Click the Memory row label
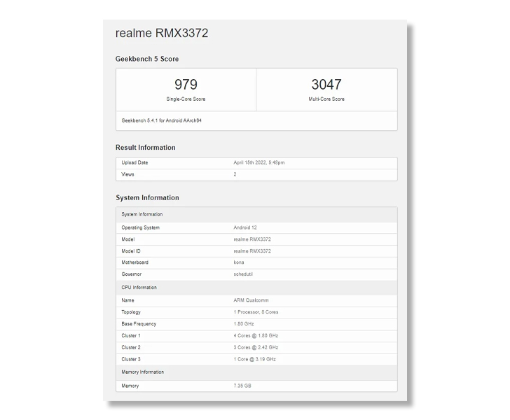The width and height of the screenshot is (510, 420). pos(130,386)
